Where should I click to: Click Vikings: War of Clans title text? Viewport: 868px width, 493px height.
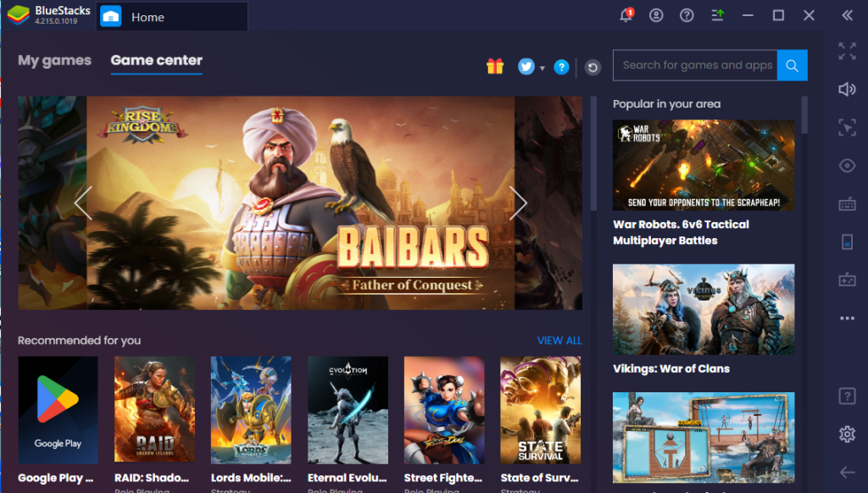(x=671, y=369)
